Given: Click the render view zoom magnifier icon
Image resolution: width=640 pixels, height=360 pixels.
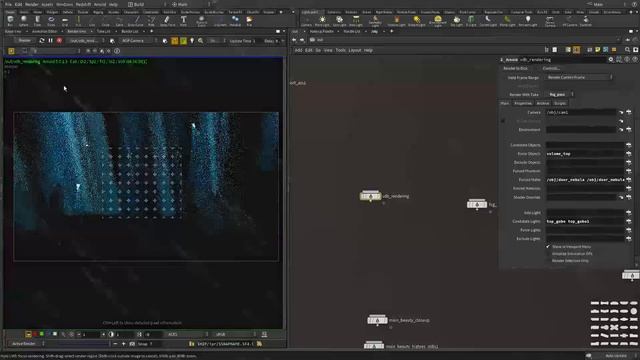Looking at the screenshot, I should point(201,41).
